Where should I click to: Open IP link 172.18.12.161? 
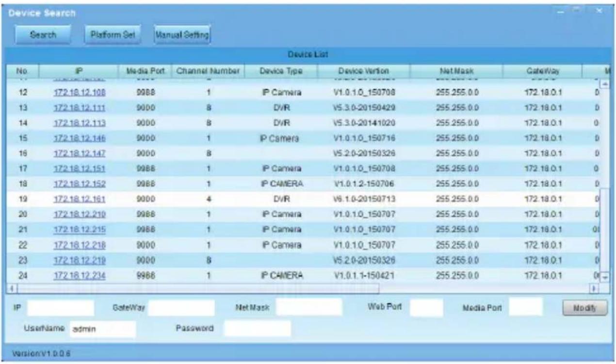pyautogui.click(x=80, y=199)
